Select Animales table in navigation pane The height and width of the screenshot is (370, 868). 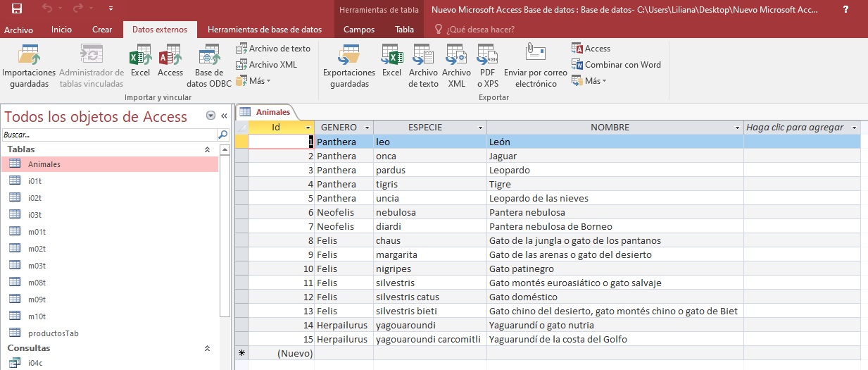110,164
